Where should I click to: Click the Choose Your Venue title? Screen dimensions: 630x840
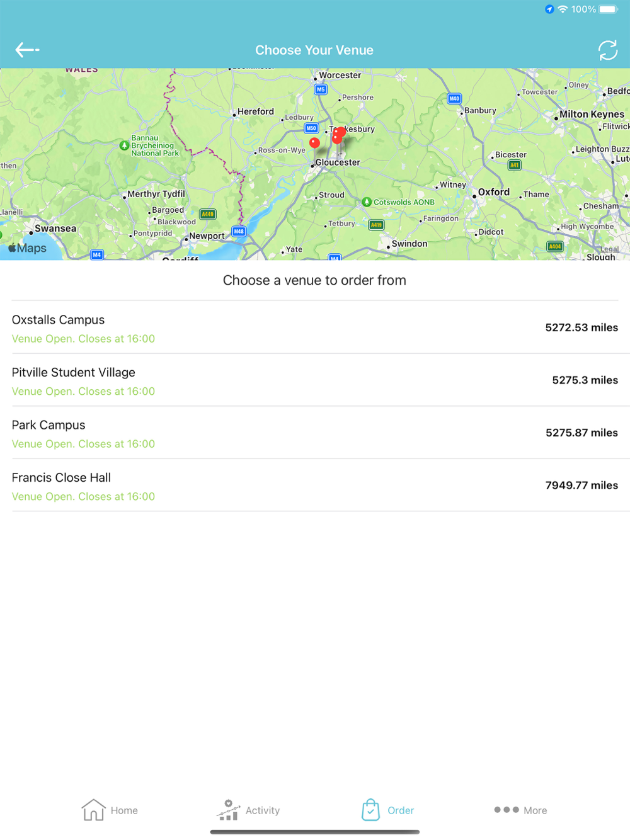click(x=314, y=50)
